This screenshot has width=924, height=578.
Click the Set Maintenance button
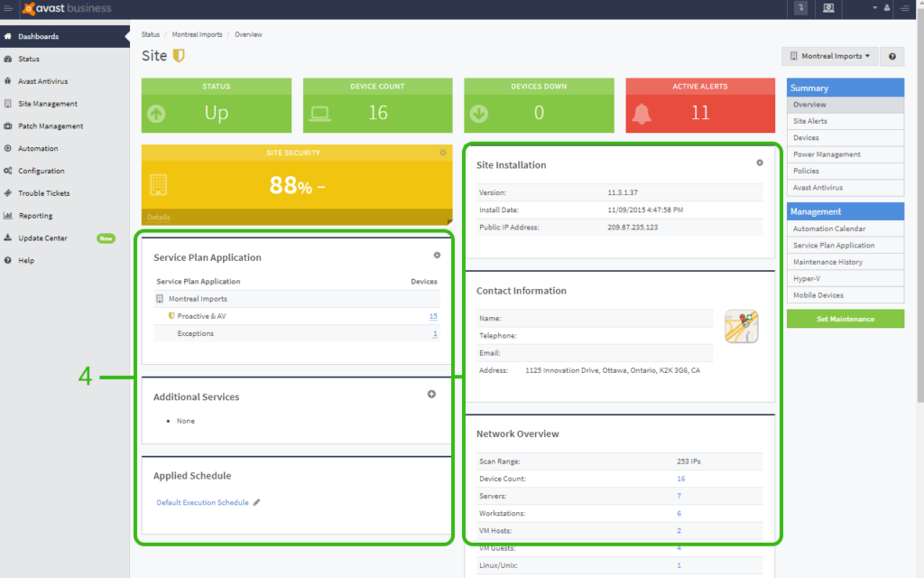pyautogui.click(x=845, y=319)
